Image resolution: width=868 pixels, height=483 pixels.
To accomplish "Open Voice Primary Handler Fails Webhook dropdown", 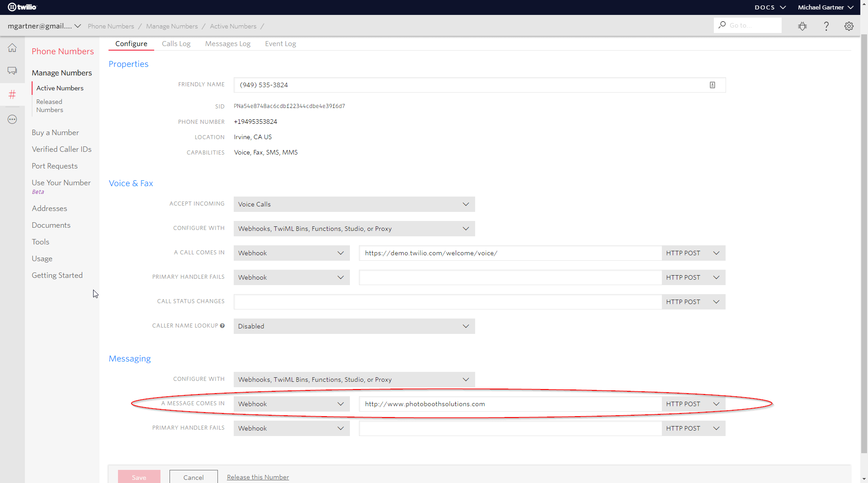I will tap(292, 277).
